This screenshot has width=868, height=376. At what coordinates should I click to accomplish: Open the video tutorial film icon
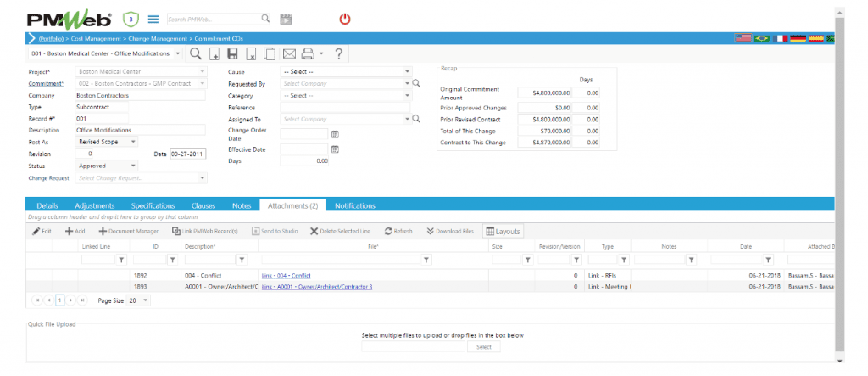click(286, 20)
